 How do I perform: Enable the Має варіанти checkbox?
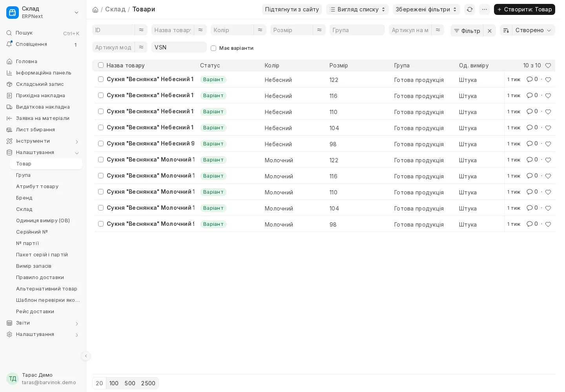coord(213,48)
